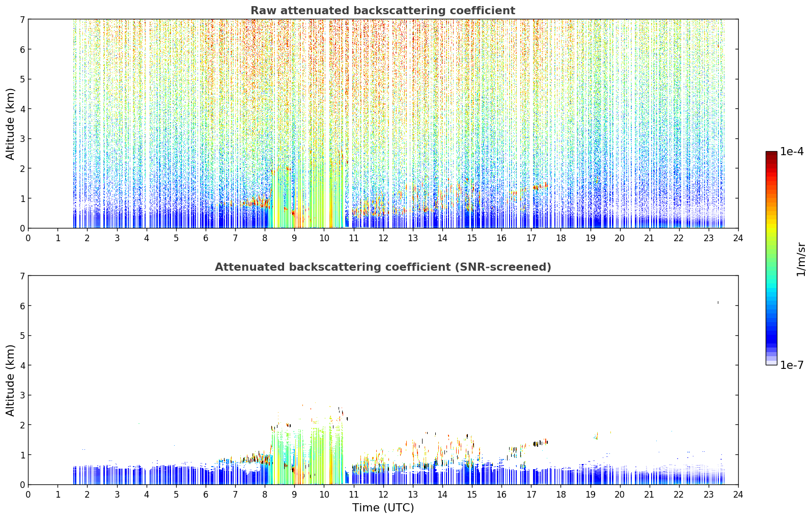This screenshot has width=812, height=519.
Task: Click the '18' tick on top plot time axis
Action: [561, 238]
